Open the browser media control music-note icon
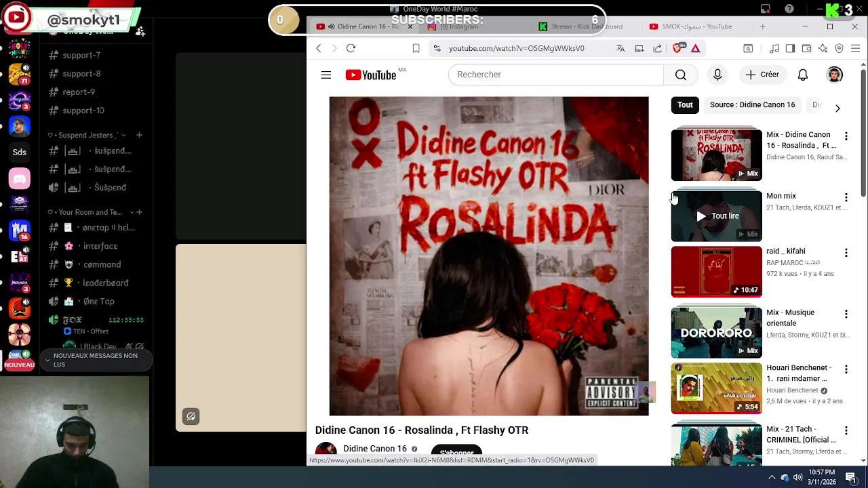The image size is (868, 488). point(774,48)
